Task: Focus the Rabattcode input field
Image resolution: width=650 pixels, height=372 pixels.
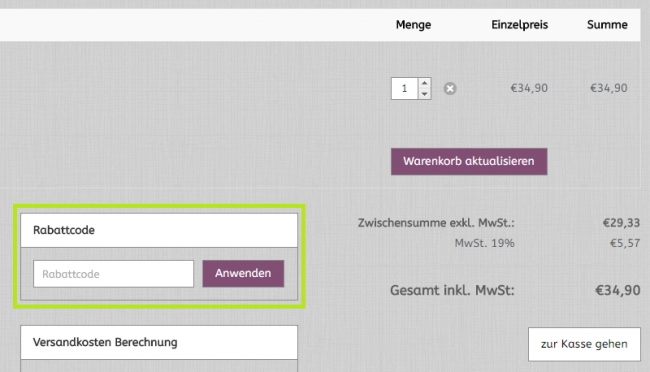Action: [113, 274]
